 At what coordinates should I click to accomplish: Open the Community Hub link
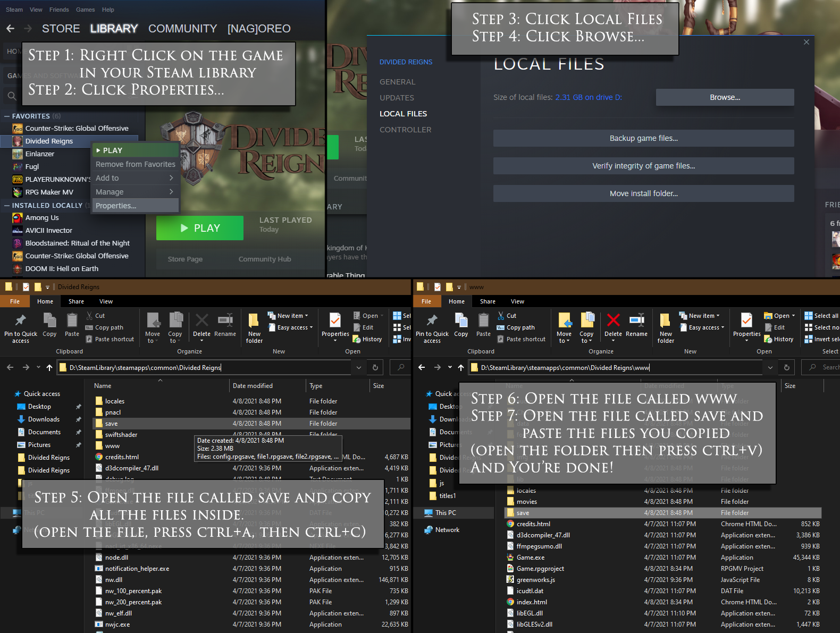pyautogui.click(x=265, y=259)
